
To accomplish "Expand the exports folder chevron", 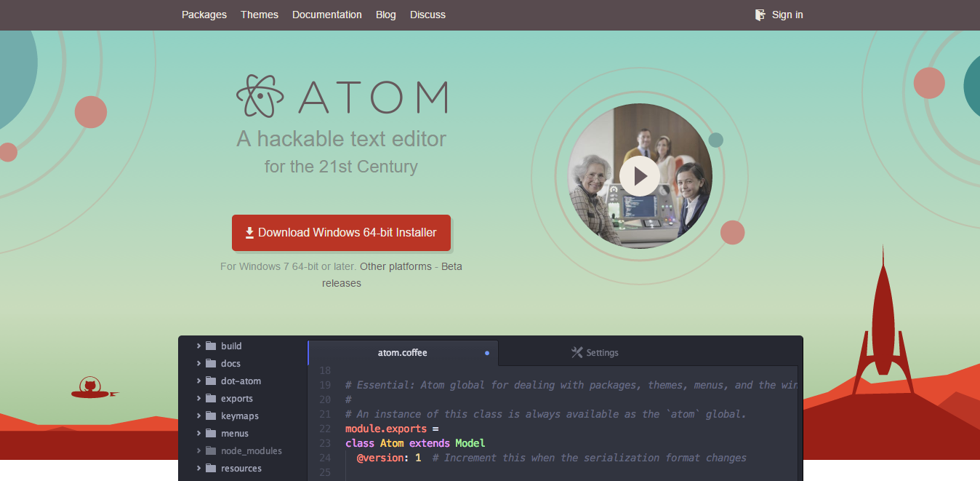I will point(198,399).
